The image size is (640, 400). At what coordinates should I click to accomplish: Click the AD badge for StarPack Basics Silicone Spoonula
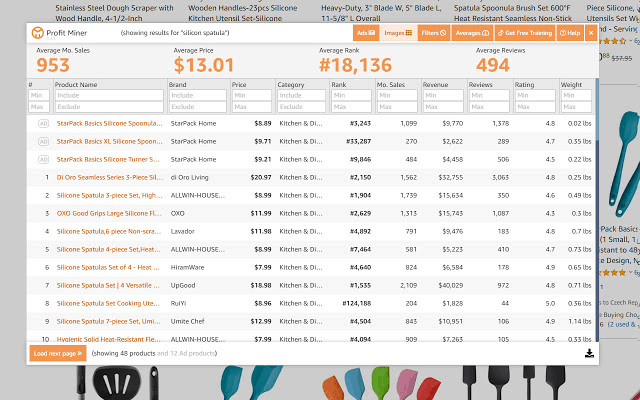43,123
